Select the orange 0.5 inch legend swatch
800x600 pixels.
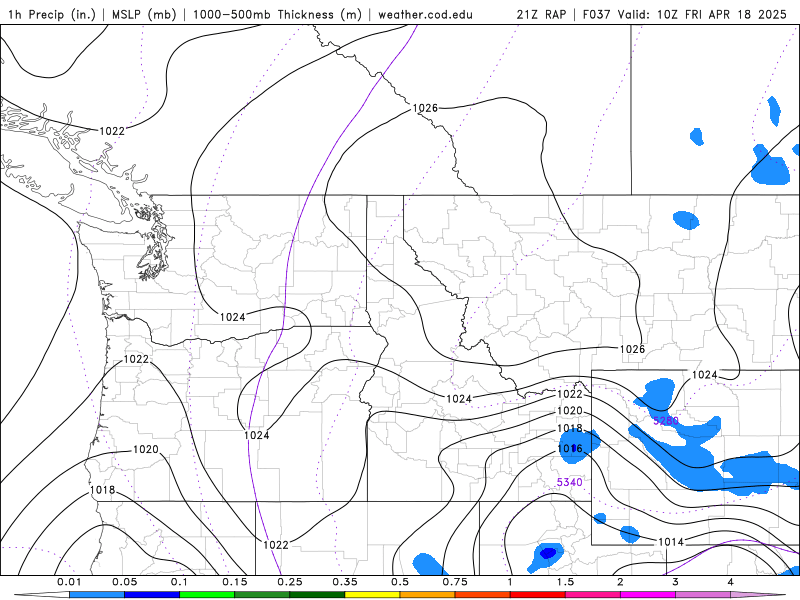(428, 595)
